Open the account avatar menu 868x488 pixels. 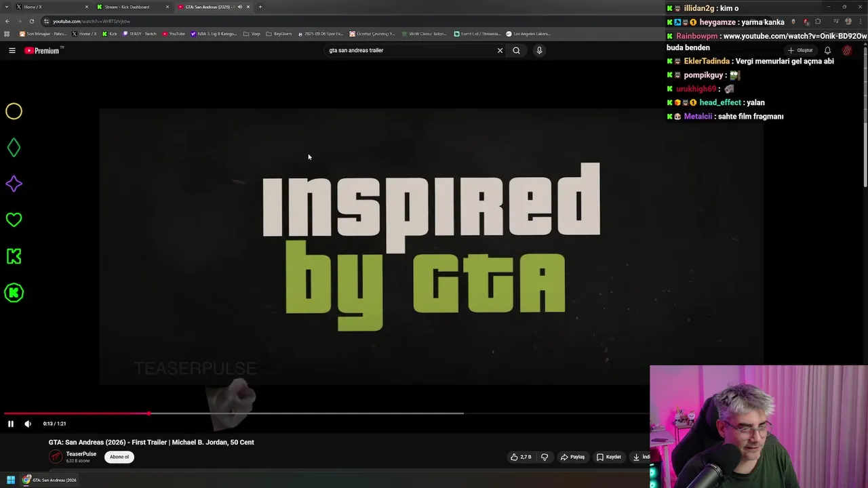847,50
